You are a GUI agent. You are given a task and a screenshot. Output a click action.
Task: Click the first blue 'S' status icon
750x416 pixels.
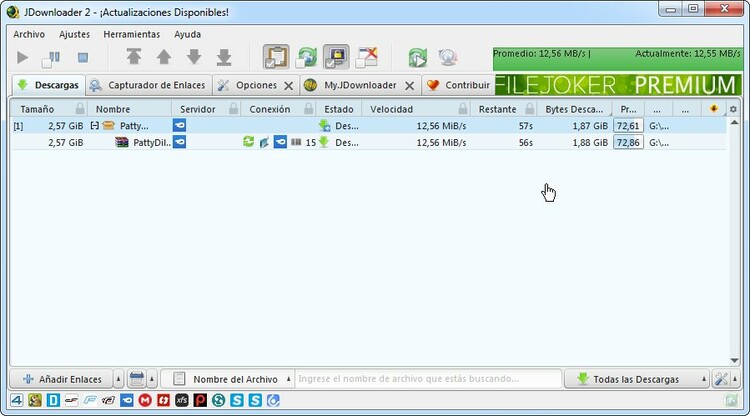point(237,400)
